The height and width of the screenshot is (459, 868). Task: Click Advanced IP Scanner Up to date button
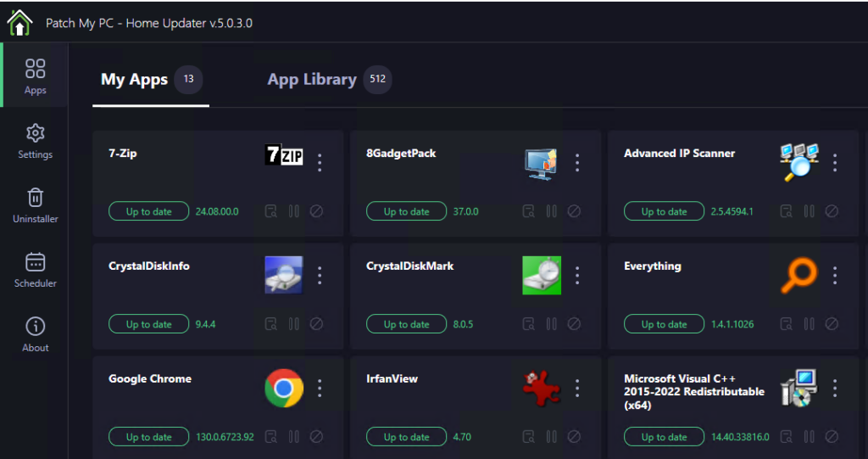click(x=665, y=211)
